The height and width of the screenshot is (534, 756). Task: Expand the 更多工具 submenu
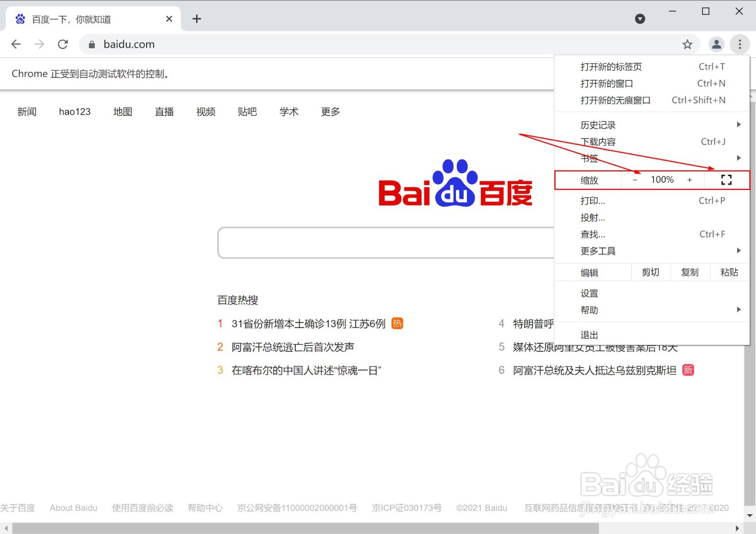tap(652, 251)
